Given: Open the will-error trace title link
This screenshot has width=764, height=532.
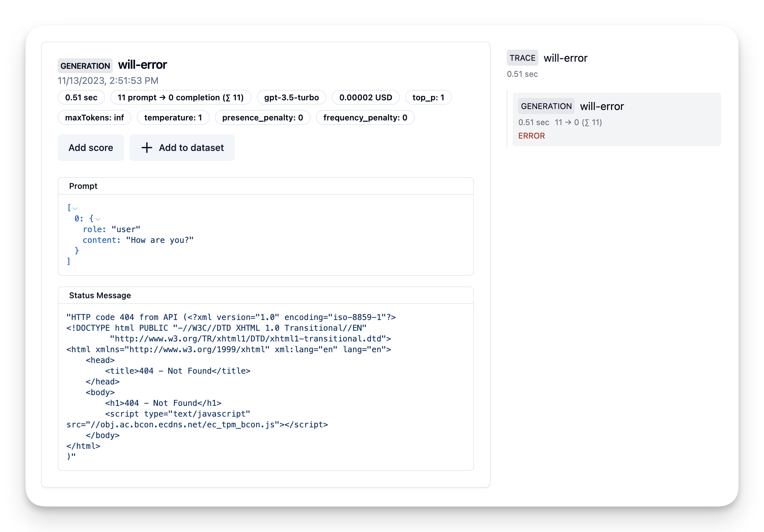Looking at the screenshot, I should click(565, 58).
